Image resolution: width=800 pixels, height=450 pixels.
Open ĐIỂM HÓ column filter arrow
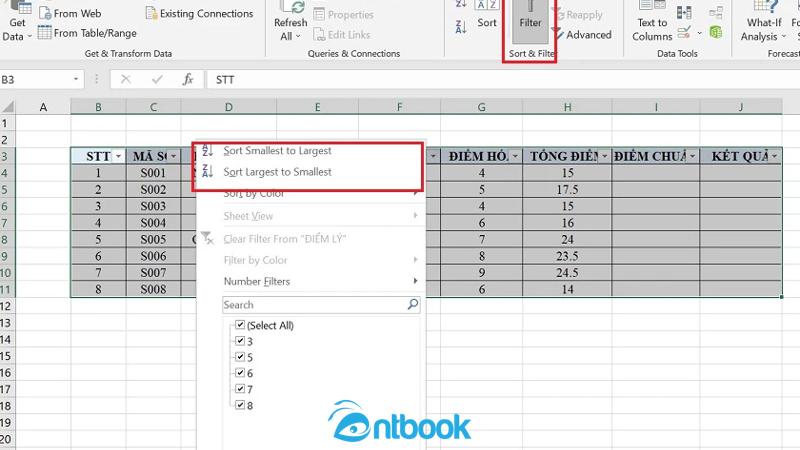point(515,156)
